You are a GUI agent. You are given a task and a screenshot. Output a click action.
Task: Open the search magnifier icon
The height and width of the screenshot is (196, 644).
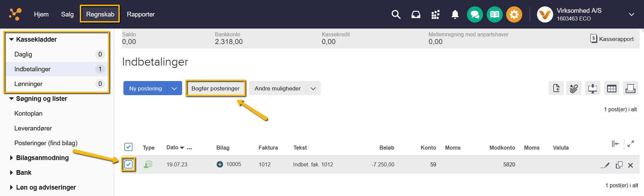(x=396, y=14)
